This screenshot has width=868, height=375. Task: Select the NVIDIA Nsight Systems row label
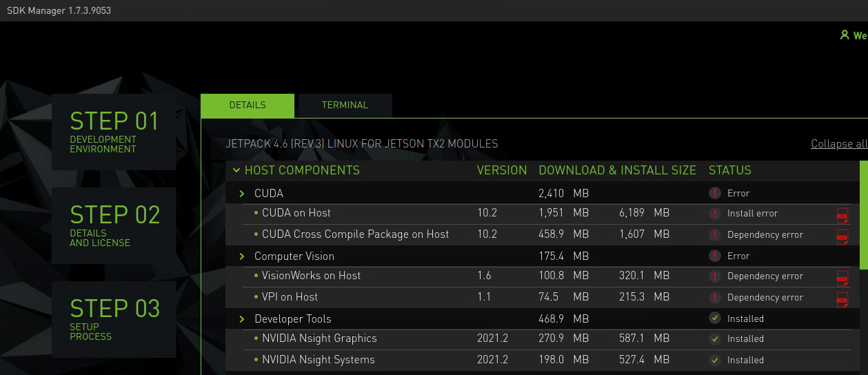[319, 360]
